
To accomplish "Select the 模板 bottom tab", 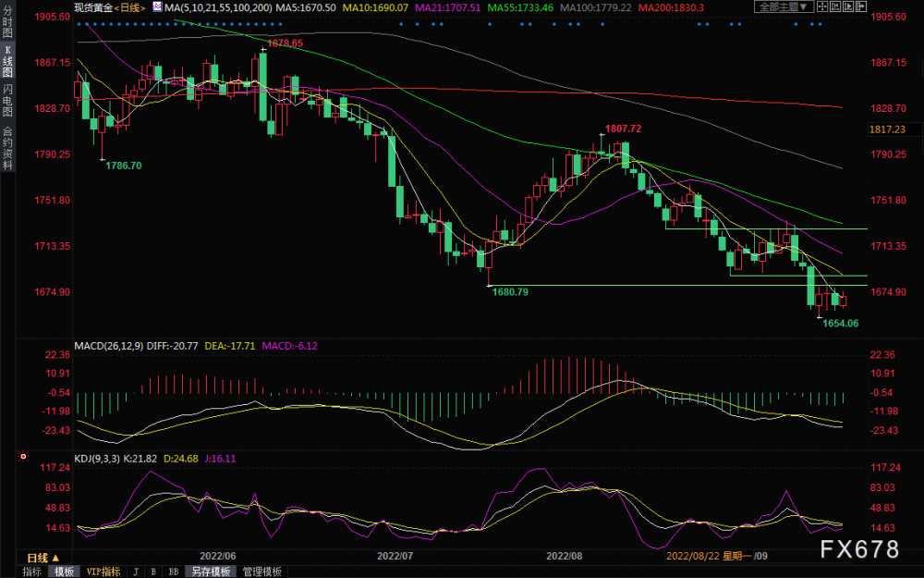I will point(65,572).
